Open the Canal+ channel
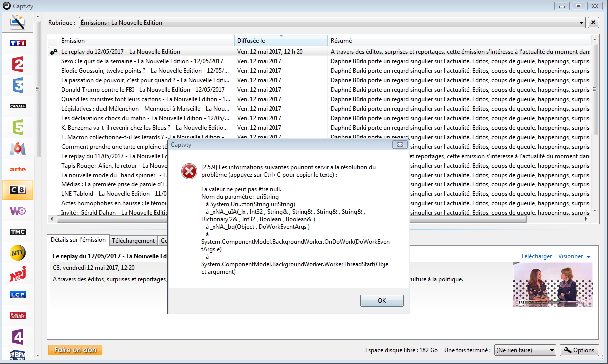Viewport: 608px width, 364px height. point(18,106)
